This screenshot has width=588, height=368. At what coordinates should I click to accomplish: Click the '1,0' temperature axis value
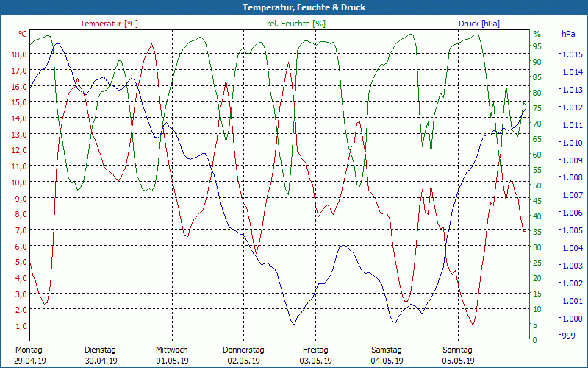point(21,325)
